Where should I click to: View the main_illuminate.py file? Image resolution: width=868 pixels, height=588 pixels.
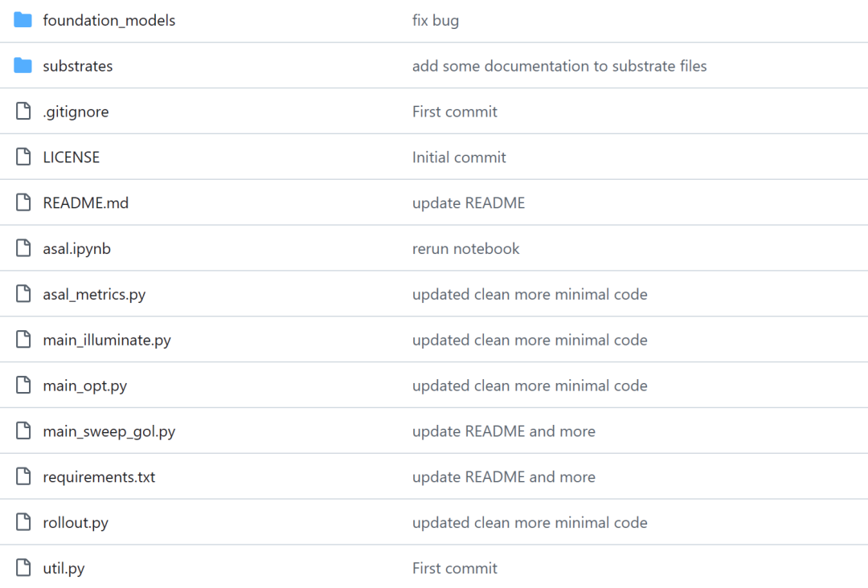(x=107, y=340)
